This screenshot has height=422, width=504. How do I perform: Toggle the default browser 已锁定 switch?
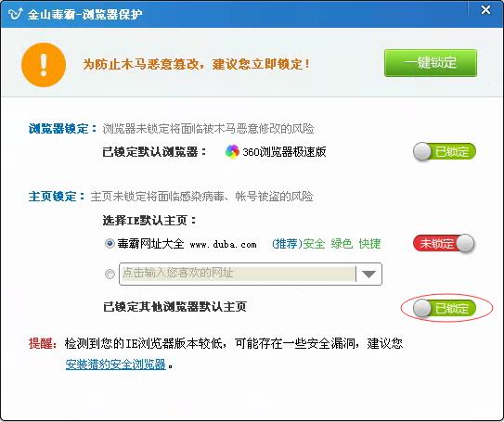tap(445, 151)
